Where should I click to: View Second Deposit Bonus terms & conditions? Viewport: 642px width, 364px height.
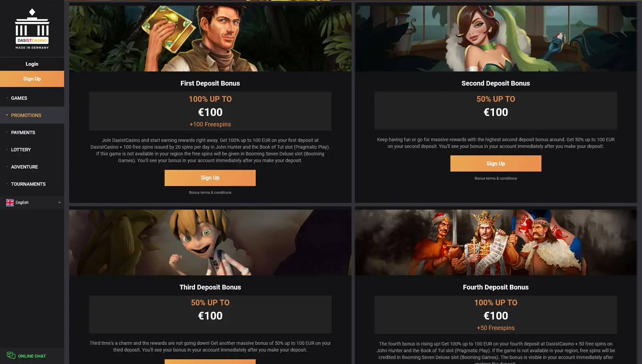point(496,178)
